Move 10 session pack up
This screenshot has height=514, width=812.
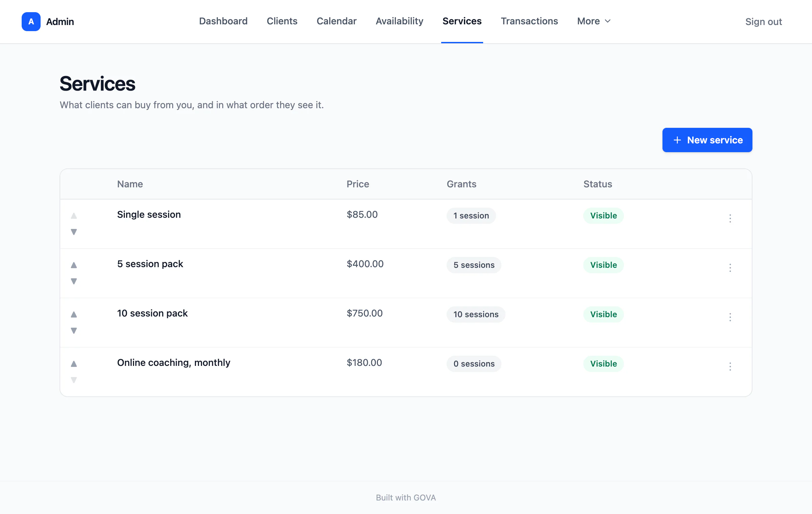(74, 314)
